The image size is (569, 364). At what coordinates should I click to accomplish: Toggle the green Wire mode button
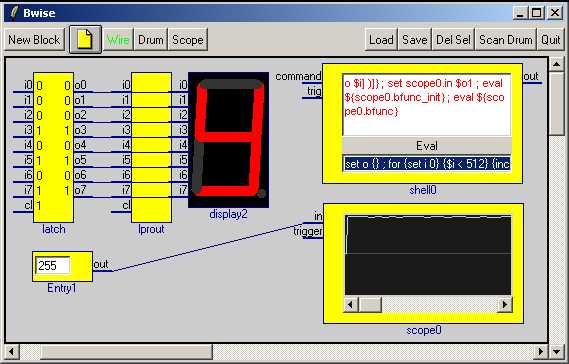tap(118, 40)
